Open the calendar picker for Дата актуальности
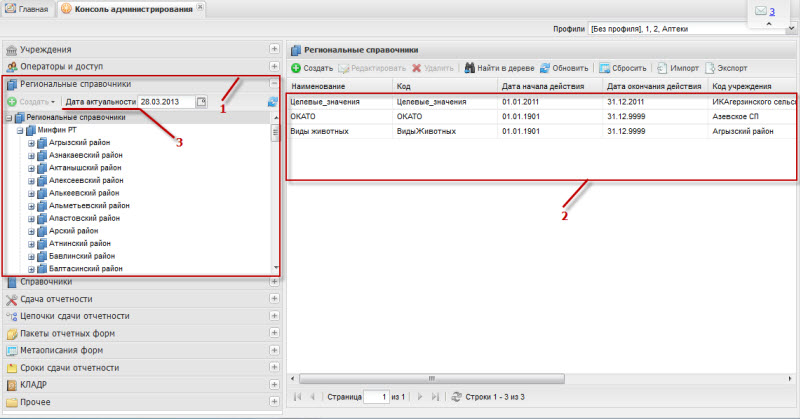Viewport: 800px width, 419px height. click(x=201, y=102)
